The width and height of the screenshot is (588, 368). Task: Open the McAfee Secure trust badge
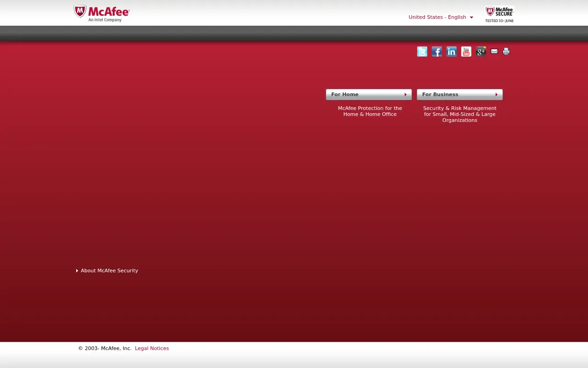point(499,14)
